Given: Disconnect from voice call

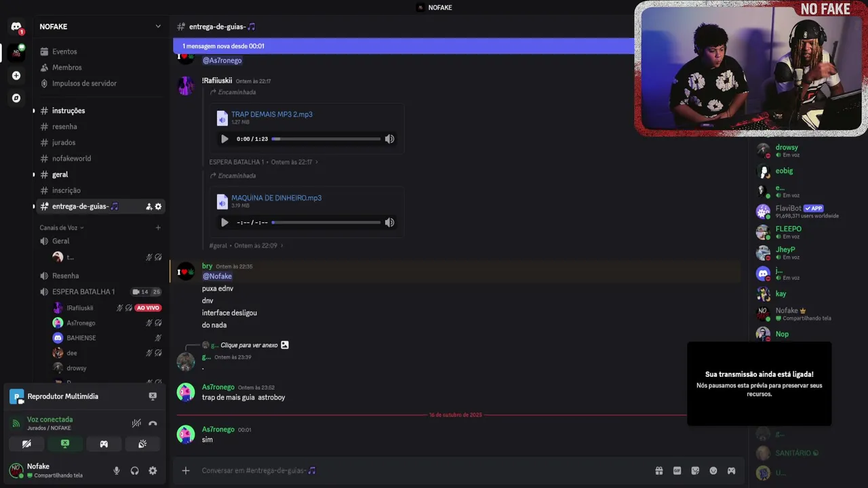Looking at the screenshot, I should point(153,424).
